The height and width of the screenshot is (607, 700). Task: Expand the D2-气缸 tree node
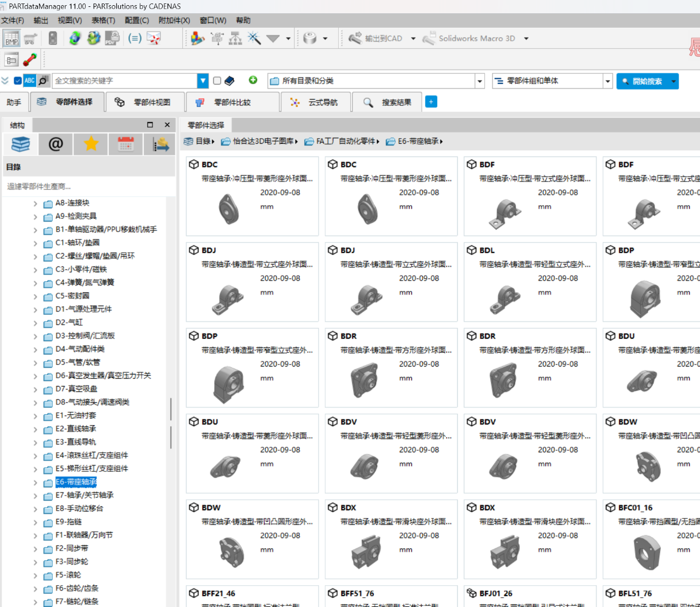coord(35,323)
